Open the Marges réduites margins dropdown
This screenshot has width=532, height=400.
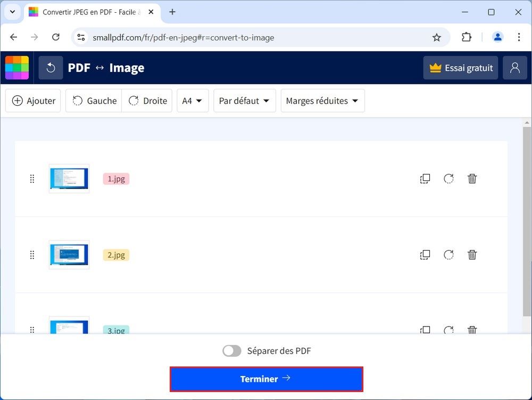(322, 101)
